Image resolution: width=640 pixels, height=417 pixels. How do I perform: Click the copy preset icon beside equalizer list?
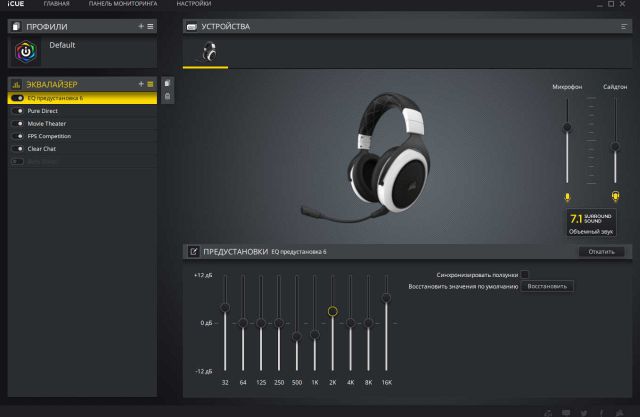point(167,83)
